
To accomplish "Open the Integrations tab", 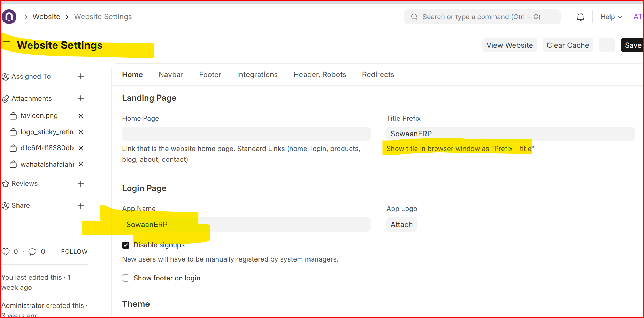I will (257, 75).
